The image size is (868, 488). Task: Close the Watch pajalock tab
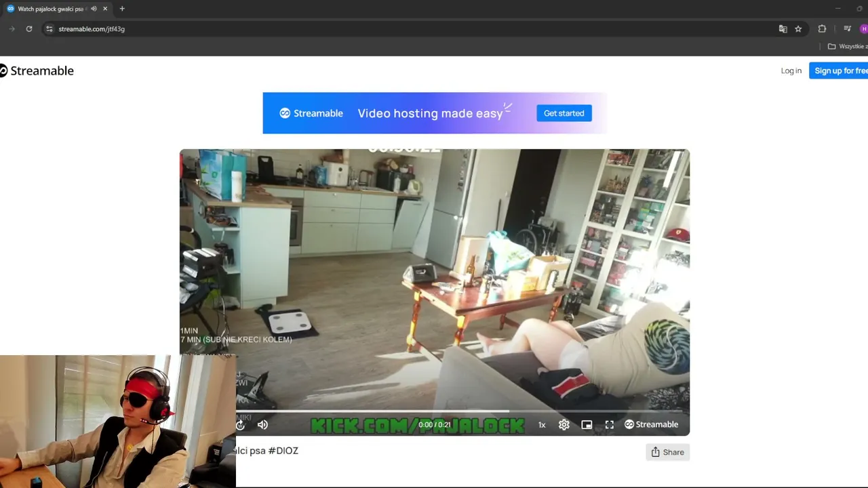(105, 9)
